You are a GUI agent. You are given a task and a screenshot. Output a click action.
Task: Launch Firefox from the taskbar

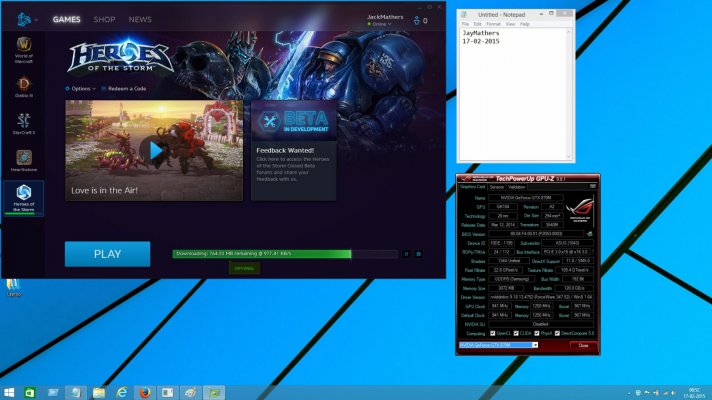click(144, 392)
